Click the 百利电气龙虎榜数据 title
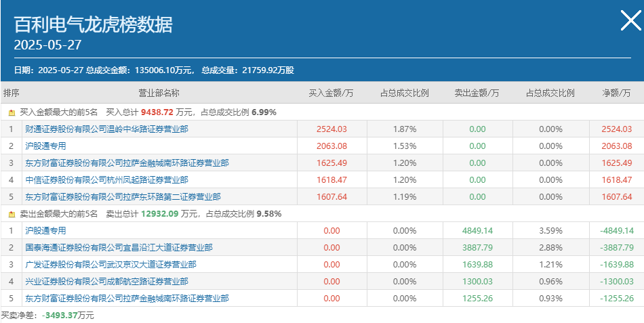The height and width of the screenshot is (323, 644). click(94, 24)
